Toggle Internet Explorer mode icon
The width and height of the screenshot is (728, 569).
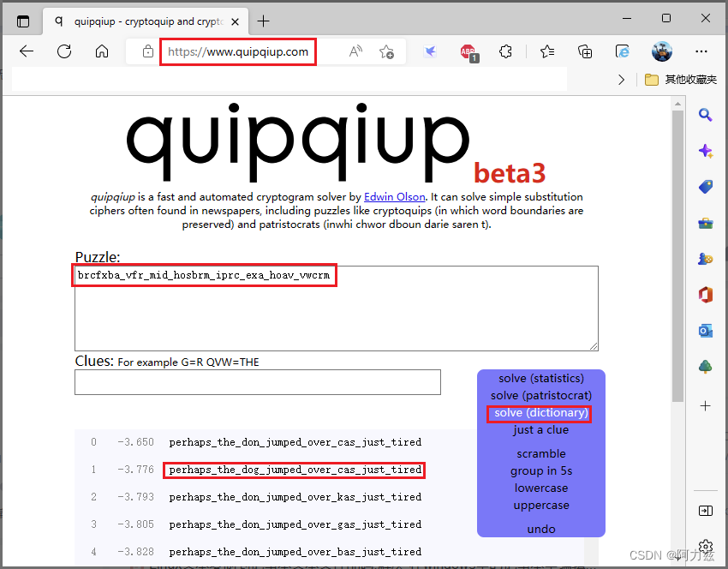[x=622, y=51]
